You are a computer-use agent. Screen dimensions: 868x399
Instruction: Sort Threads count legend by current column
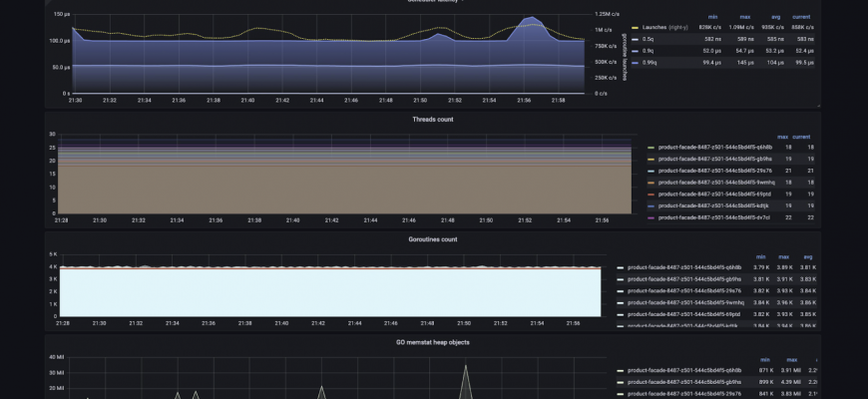[801, 136]
